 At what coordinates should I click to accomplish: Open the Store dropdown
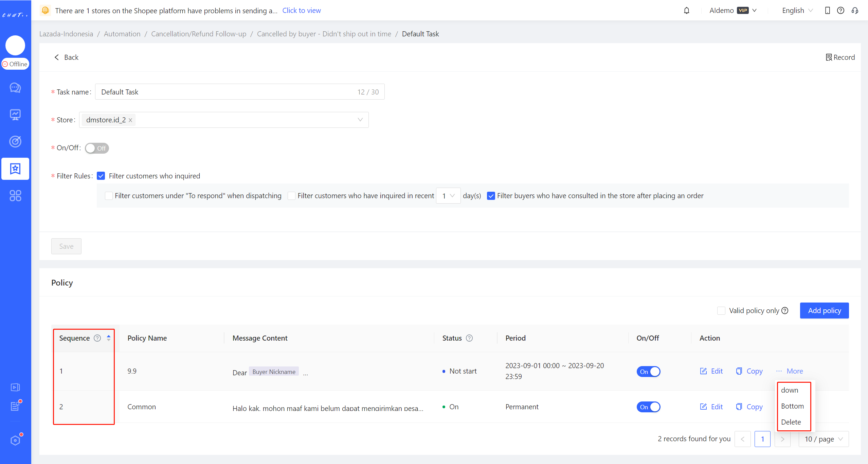(x=224, y=120)
